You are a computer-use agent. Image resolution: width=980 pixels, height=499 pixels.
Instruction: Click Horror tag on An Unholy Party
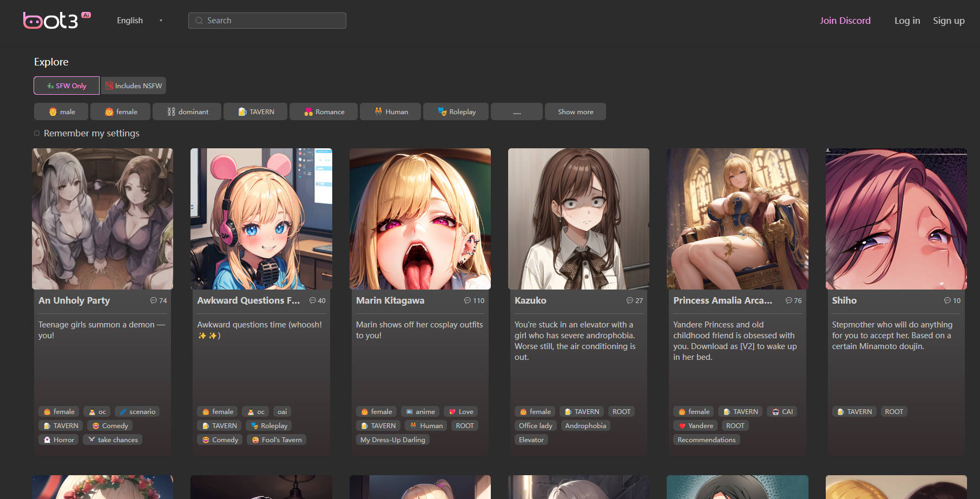pyautogui.click(x=58, y=440)
